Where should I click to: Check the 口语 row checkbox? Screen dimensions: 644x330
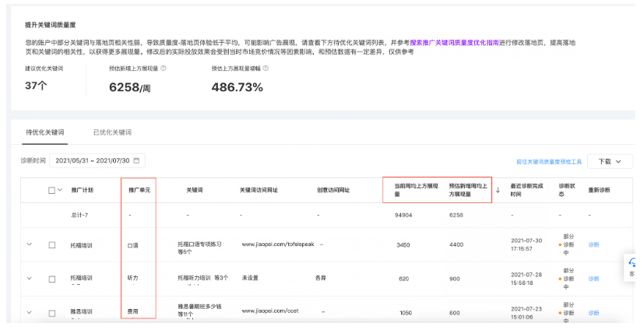pos(52,245)
